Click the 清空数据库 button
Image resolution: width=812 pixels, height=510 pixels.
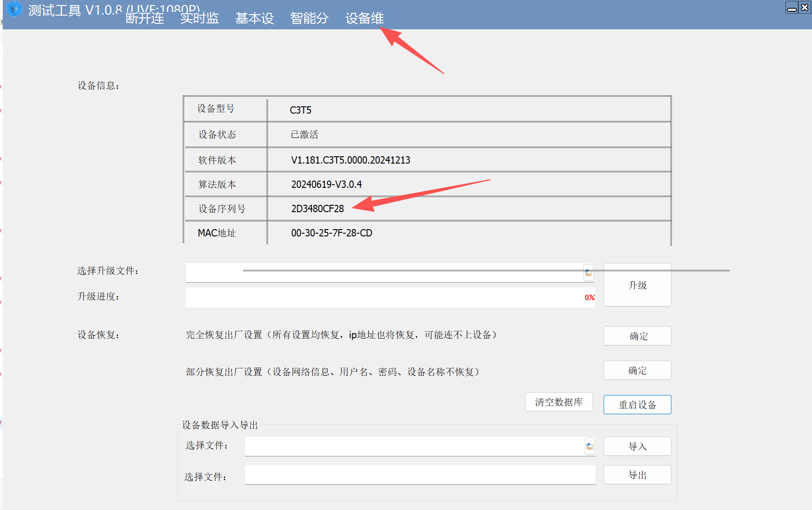tap(559, 402)
